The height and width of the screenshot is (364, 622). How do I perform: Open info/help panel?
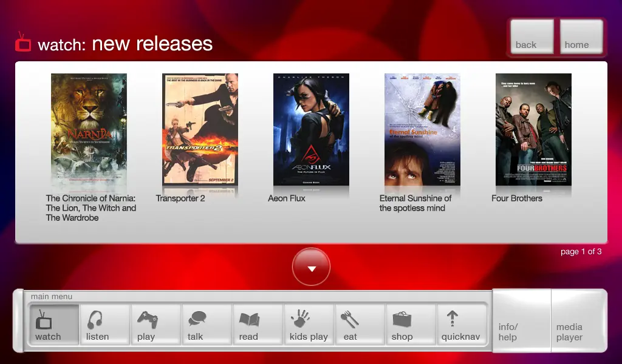[x=522, y=320]
